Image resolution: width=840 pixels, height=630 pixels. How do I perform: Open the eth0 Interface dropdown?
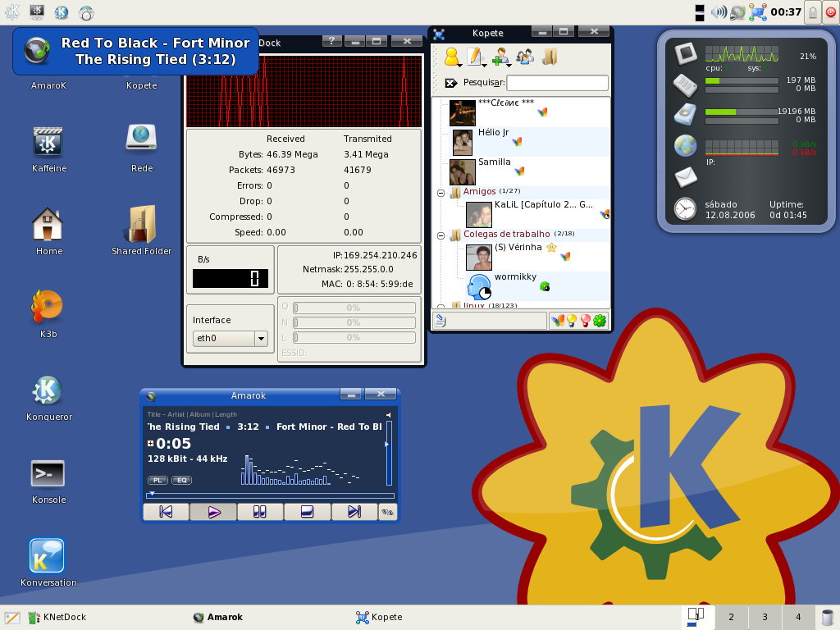pyautogui.click(x=231, y=338)
